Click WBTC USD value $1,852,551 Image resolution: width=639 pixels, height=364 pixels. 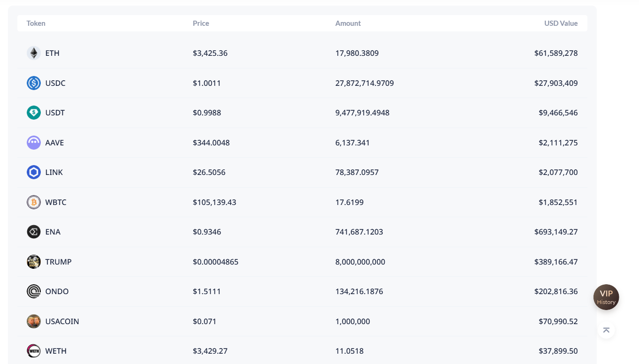click(x=558, y=202)
